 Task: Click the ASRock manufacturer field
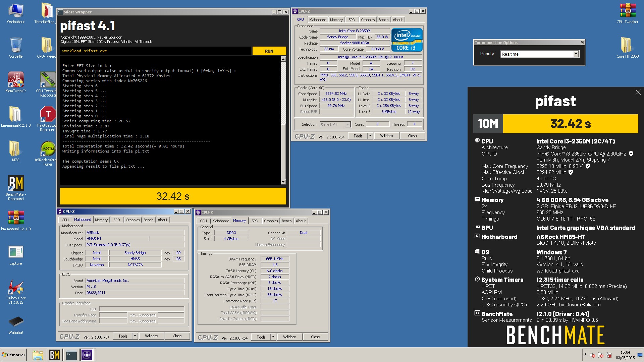(135, 233)
